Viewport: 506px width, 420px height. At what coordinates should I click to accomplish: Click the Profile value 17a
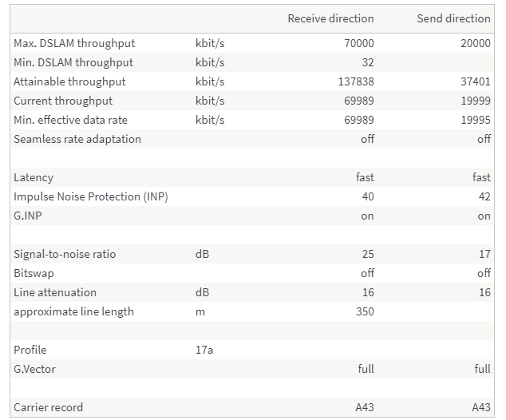click(x=204, y=350)
